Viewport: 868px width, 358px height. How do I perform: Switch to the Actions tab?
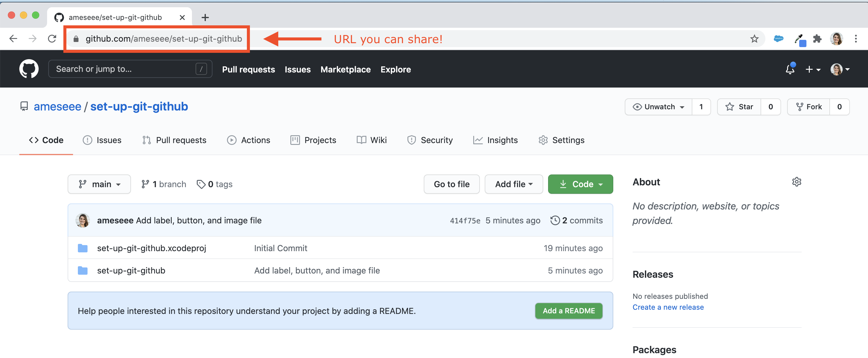[x=249, y=140]
